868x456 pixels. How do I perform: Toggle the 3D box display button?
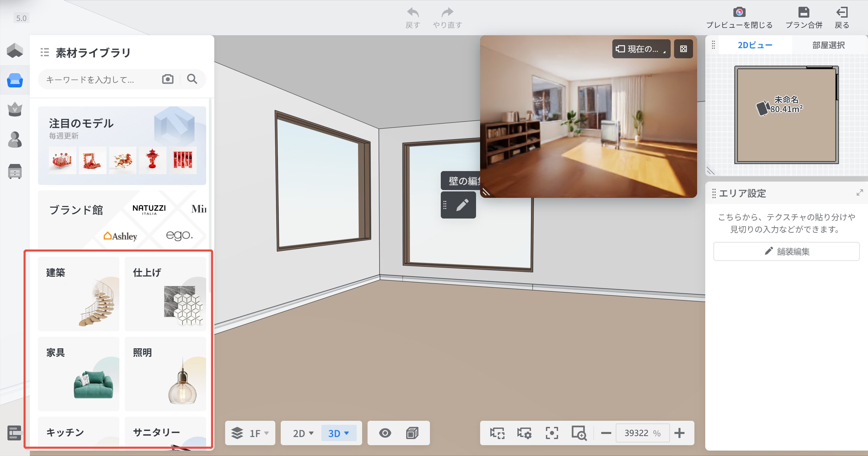(x=412, y=433)
